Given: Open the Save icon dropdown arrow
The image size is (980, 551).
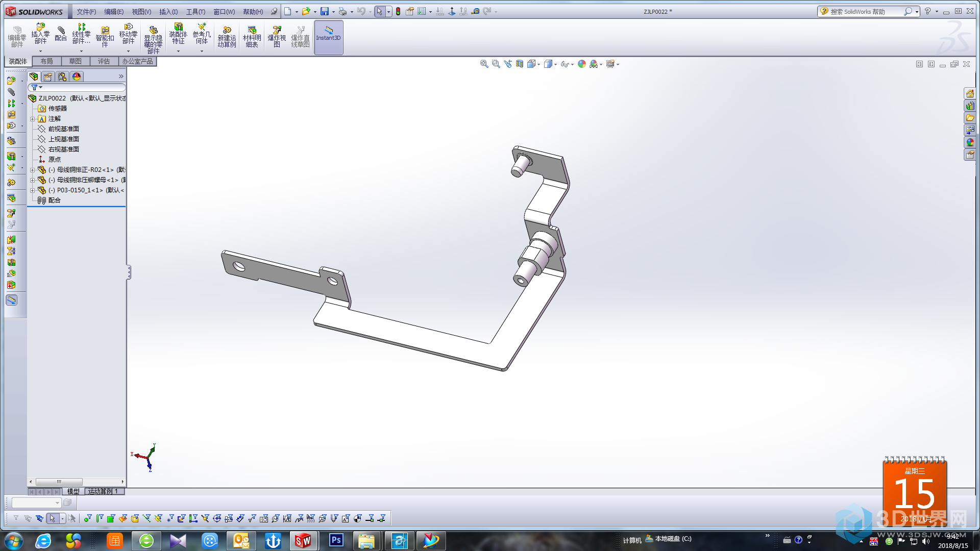Looking at the screenshot, I should 333,12.
